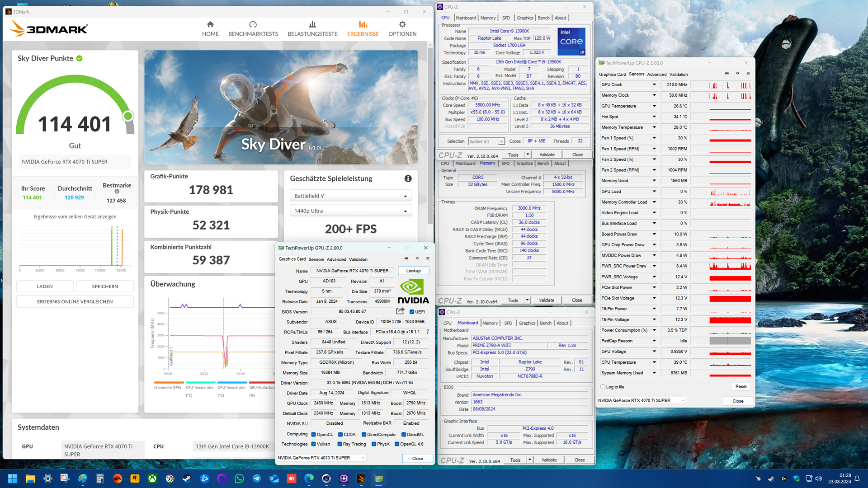
Task: Click info icon beside Geschätzte Spieleleistung
Action: point(408,178)
